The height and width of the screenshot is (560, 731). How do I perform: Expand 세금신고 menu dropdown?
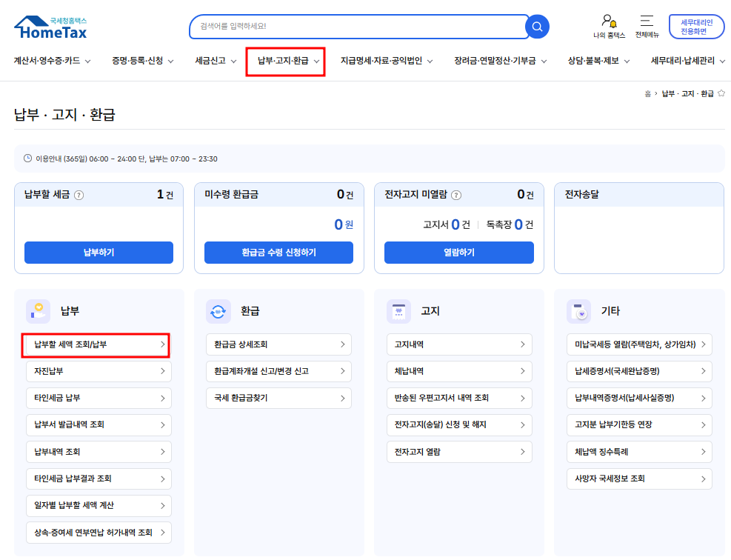pos(216,61)
